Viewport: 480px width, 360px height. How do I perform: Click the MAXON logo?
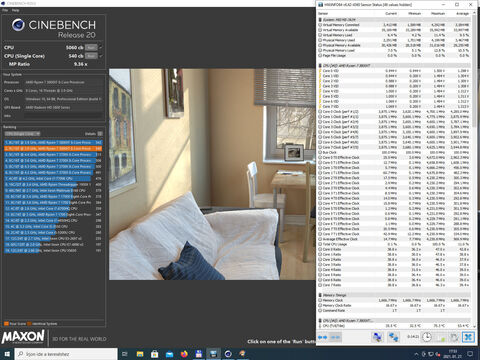point(23,337)
